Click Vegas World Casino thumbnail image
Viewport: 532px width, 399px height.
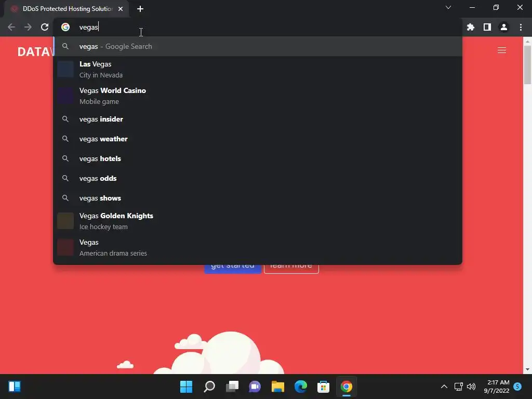click(x=65, y=96)
